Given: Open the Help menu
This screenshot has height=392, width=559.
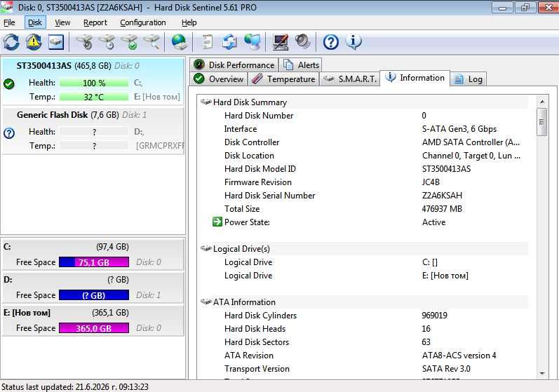Looking at the screenshot, I should point(189,22).
